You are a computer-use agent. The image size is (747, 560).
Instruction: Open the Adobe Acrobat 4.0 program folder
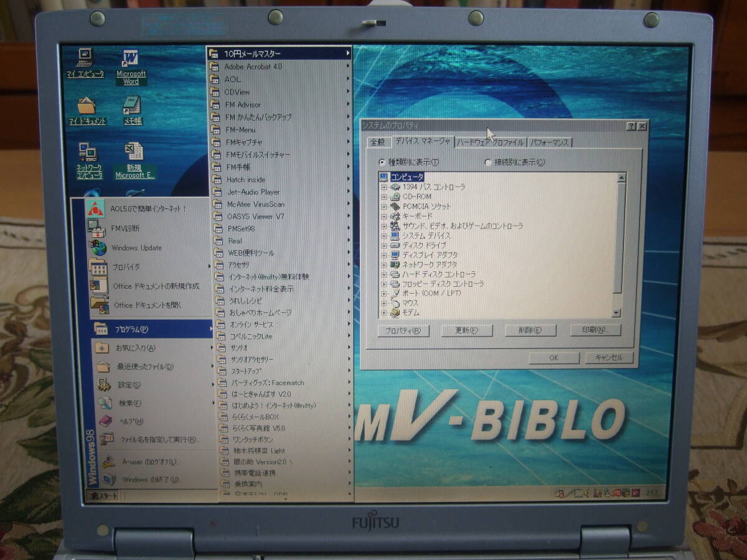(281, 67)
